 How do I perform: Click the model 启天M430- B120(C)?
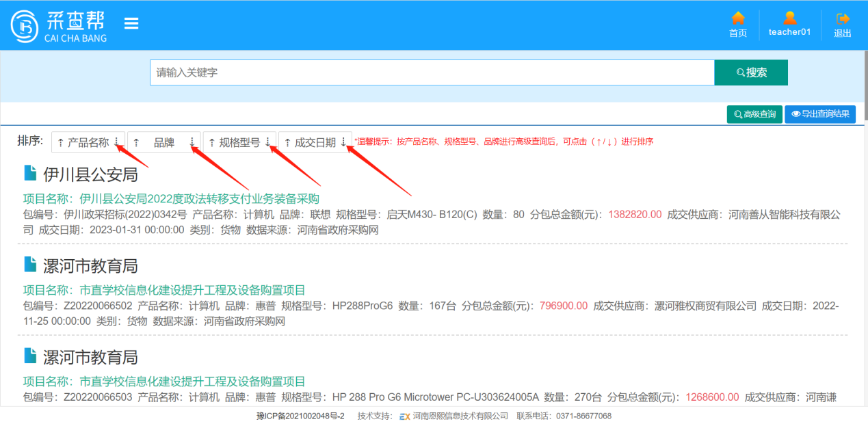tap(432, 214)
